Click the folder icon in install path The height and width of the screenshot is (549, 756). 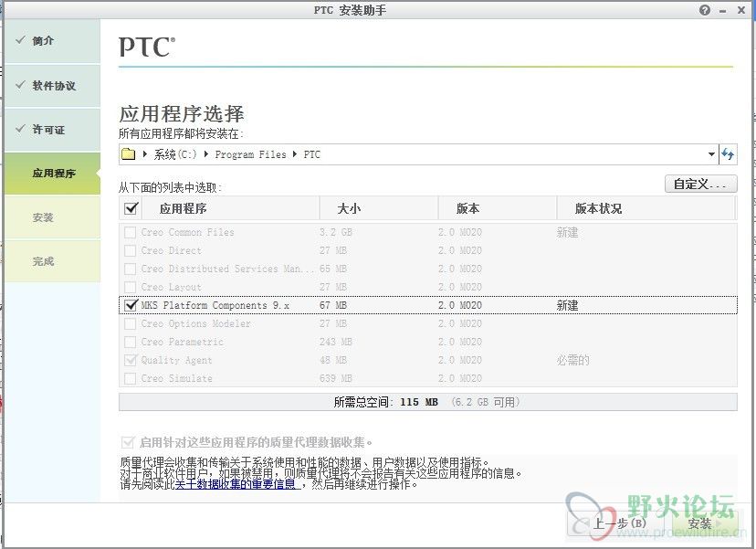(x=128, y=154)
